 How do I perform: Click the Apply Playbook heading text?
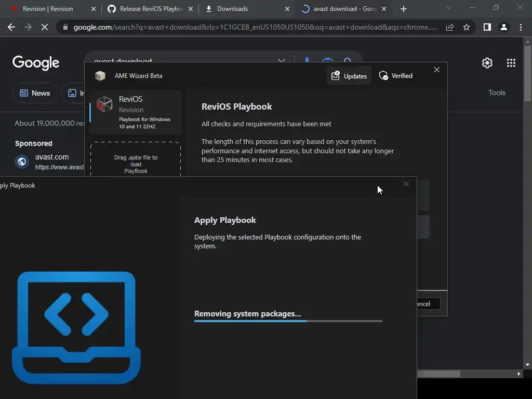pos(225,220)
